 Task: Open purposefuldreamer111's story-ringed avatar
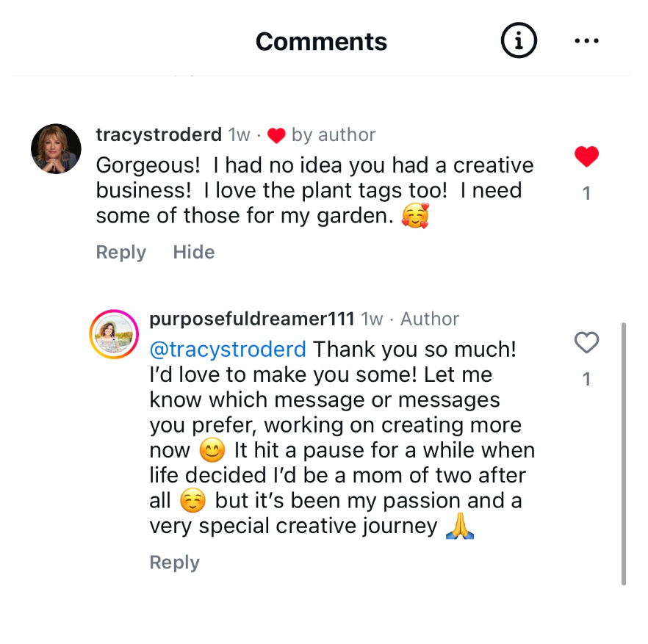point(114,335)
